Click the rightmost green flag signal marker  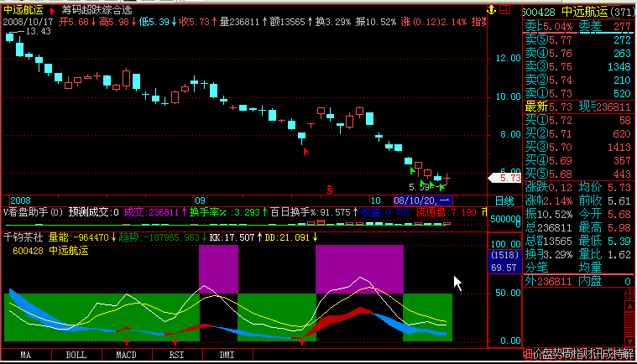[x=442, y=187]
